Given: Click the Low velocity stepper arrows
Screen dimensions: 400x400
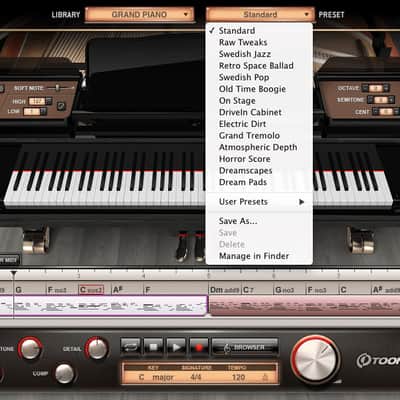Looking at the screenshot, I should [43, 112].
